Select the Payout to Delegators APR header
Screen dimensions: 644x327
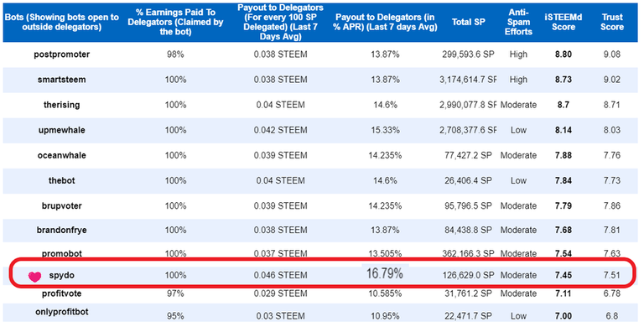(385, 22)
